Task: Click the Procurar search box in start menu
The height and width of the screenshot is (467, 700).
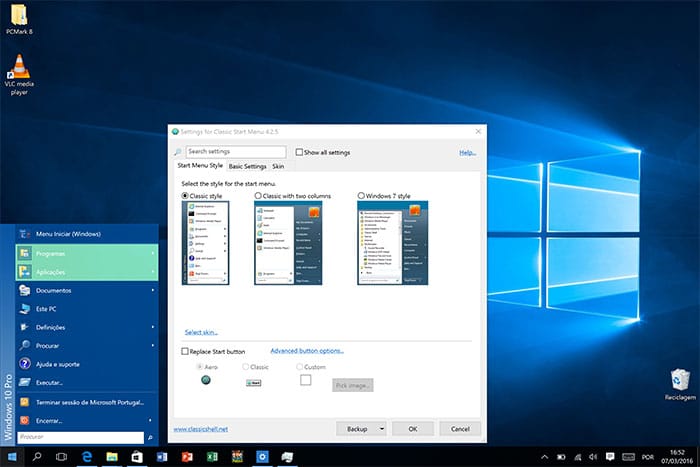Action: tap(81, 437)
